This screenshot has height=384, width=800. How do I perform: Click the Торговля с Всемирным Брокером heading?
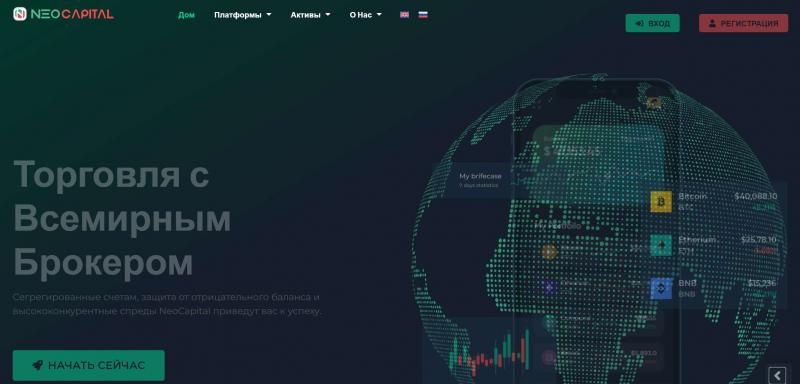(122, 219)
